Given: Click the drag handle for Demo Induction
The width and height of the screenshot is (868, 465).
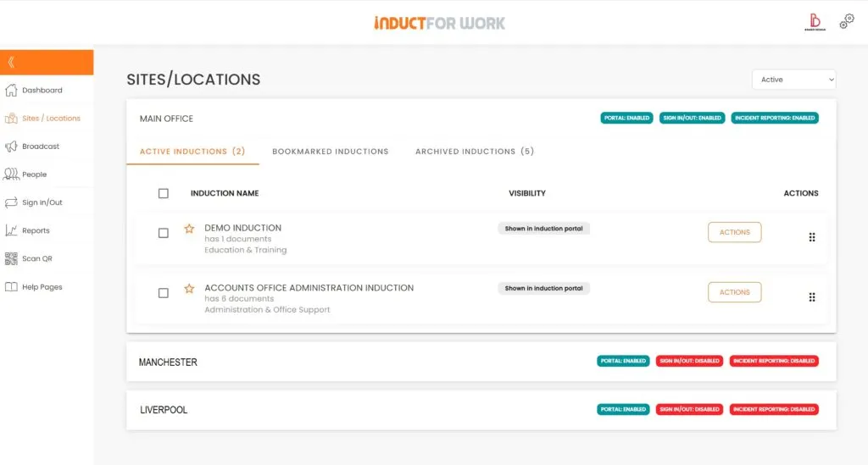Looking at the screenshot, I should [x=812, y=237].
